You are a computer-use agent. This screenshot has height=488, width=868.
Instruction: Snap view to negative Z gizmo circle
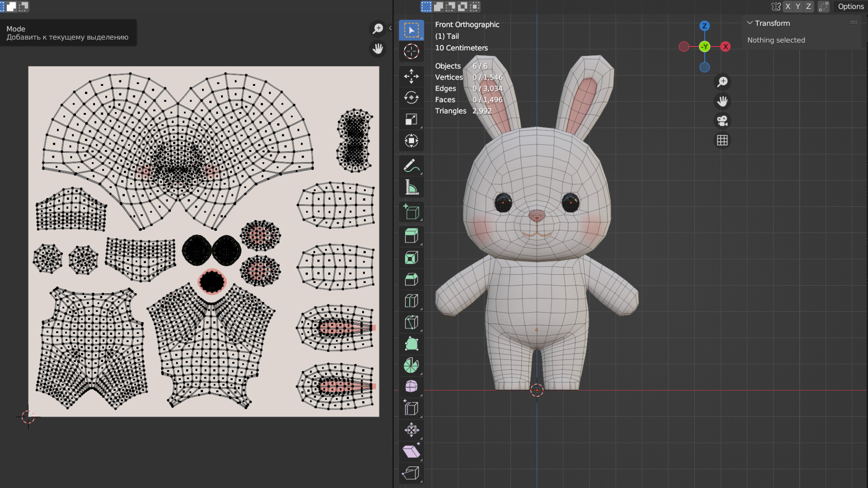(704, 67)
